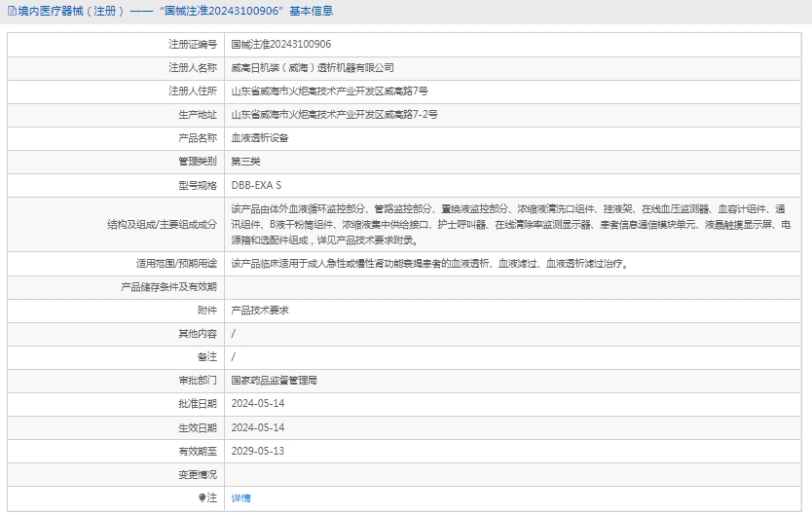Click the empty 产品储存条件及有效期 value cell
Image resolution: width=812 pixels, height=515 pixels.
coord(514,286)
